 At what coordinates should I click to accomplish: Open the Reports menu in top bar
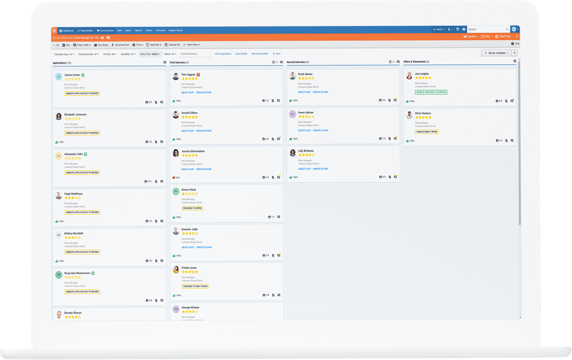(138, 31)
